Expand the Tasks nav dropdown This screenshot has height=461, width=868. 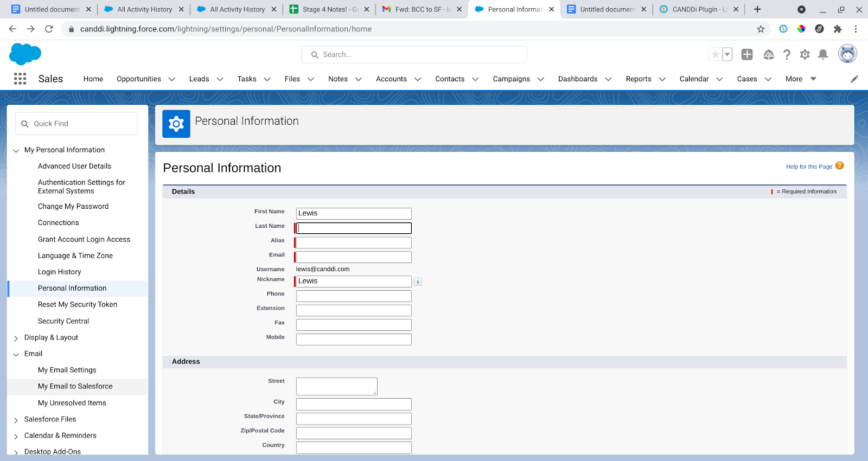[x=267, y=79]
